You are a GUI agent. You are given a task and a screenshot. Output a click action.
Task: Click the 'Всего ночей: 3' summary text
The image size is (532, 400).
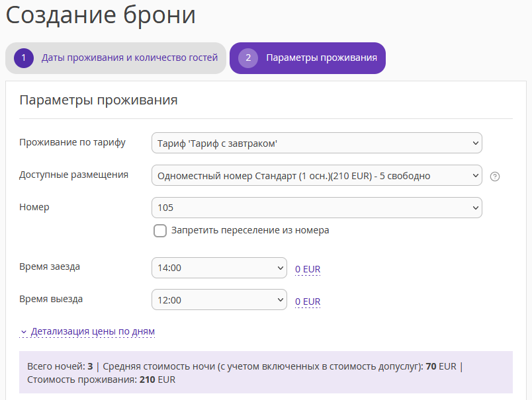tap(60, 366)
